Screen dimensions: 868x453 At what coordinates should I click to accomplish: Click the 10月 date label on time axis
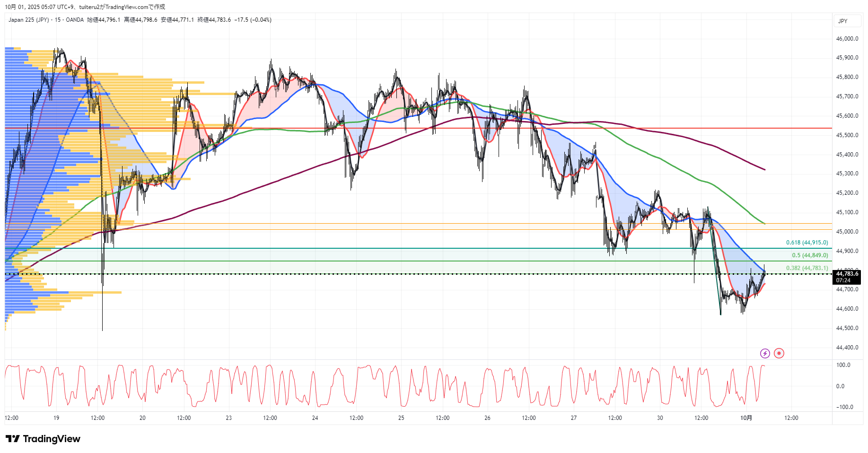pos(746,418)
